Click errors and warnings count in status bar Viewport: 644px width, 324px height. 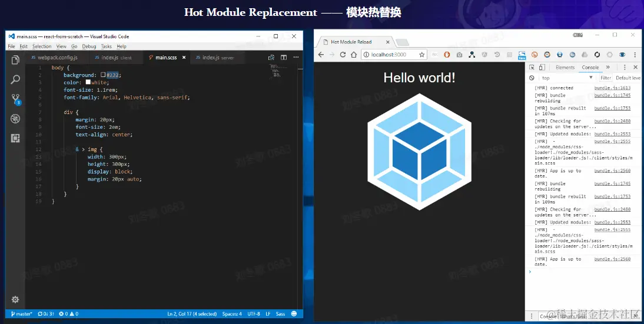[69, 314]
